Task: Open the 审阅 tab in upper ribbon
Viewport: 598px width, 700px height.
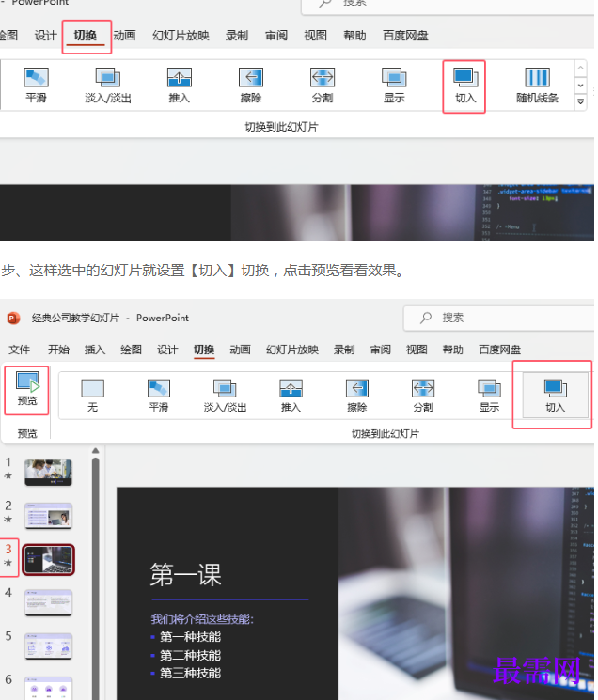Action: 276,36
